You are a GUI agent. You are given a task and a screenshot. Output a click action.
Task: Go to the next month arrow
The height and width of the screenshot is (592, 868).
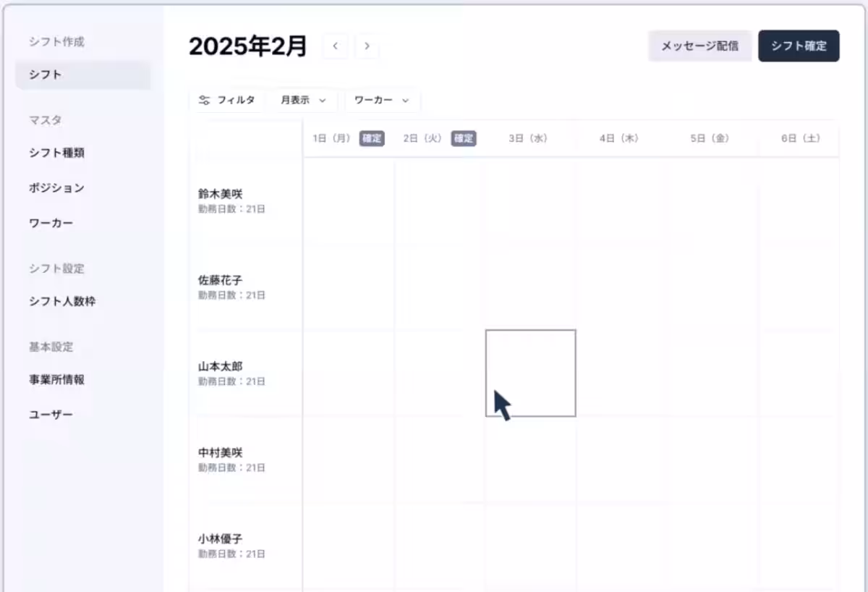(367, 46)
